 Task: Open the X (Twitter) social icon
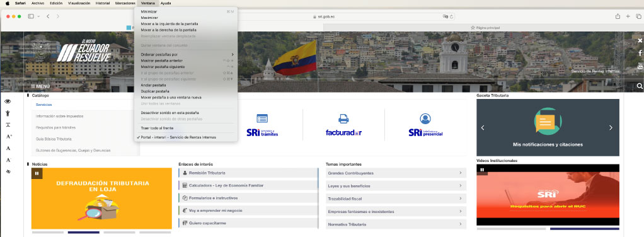pos(640,40)
